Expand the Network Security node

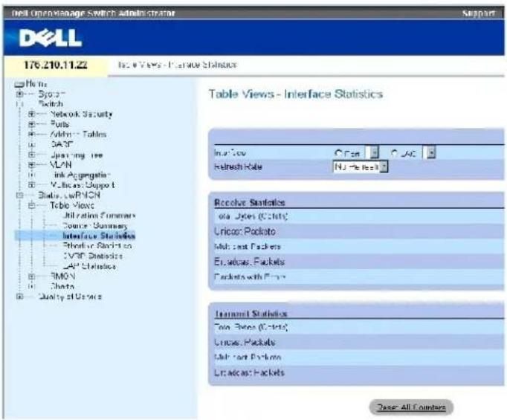(x=31, y=114)
